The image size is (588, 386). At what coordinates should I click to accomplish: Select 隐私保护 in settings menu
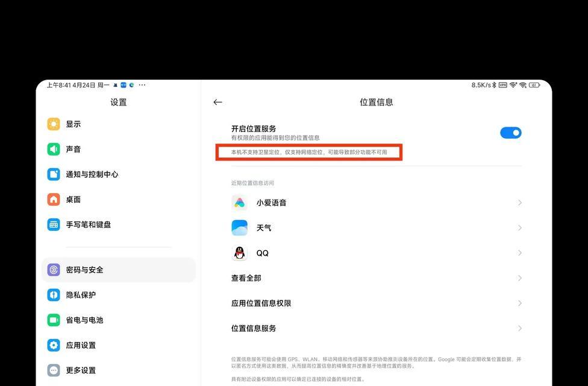119,295
